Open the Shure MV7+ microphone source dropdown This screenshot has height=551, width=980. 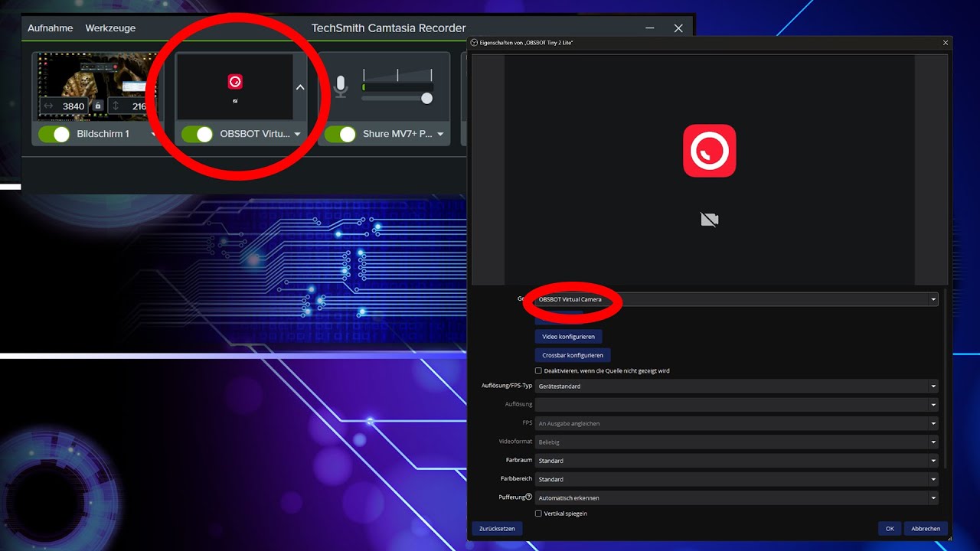pos(440,135)
